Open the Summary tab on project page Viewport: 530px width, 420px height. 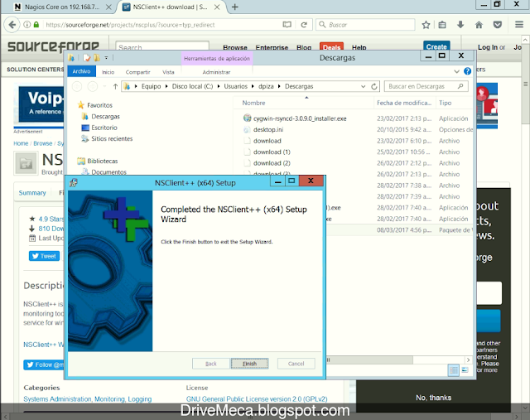pos(32,193)
